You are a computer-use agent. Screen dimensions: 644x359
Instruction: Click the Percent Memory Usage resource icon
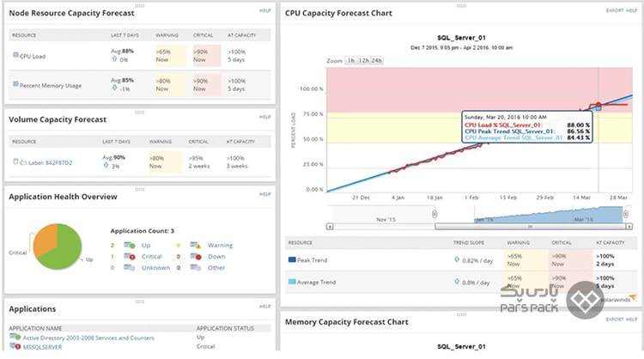tap(15, 84)
